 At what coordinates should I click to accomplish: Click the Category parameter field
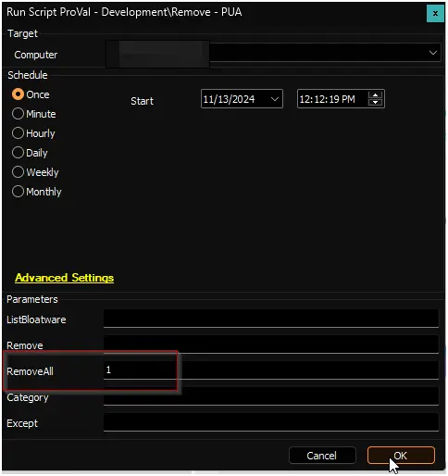271,396
